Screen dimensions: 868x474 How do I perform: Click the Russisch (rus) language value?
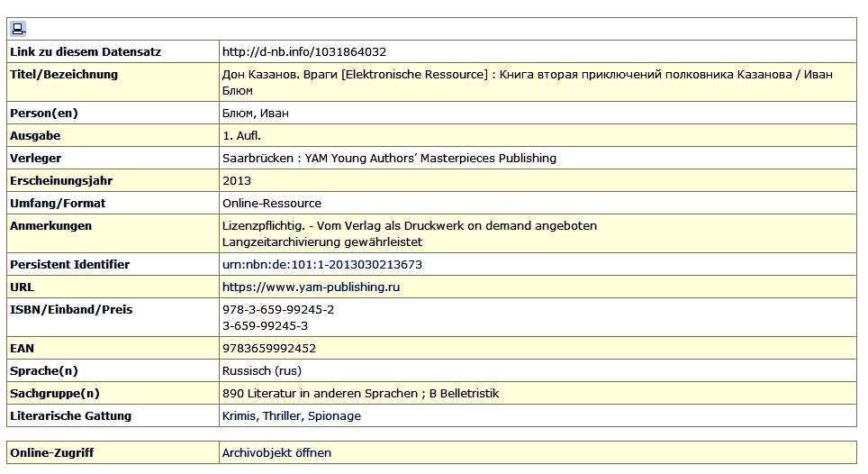(261, 371)
